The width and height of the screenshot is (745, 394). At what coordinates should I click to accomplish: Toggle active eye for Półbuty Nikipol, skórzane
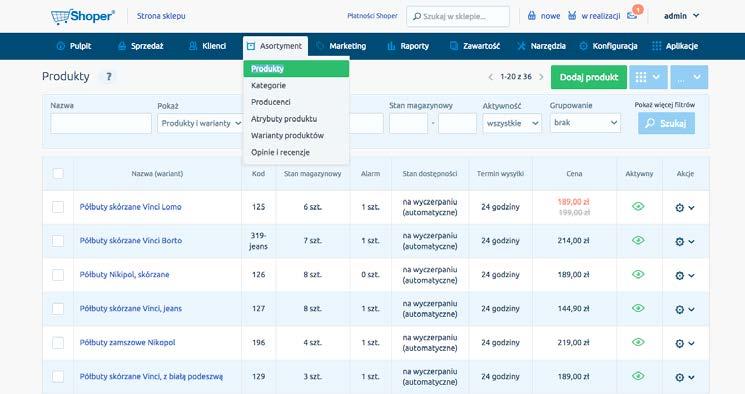638,274
